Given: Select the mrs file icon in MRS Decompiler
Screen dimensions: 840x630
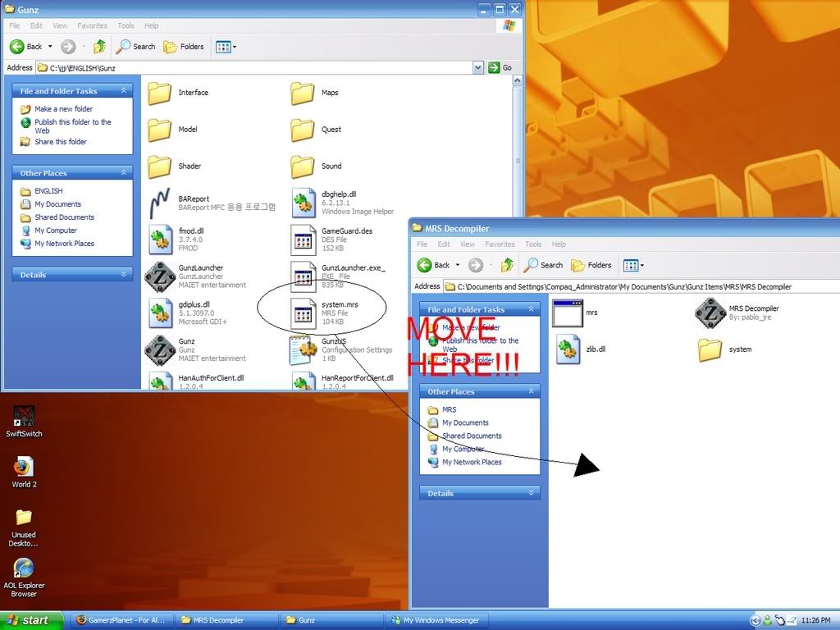Looking at the screenshot, I should [x=568, y=313].
